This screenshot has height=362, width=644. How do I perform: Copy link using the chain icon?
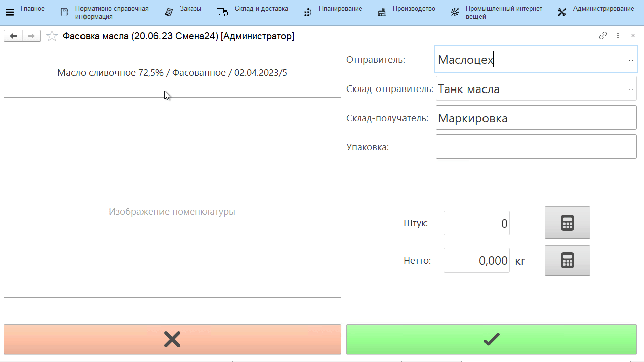pyautogui.click(x=603, y=36)
